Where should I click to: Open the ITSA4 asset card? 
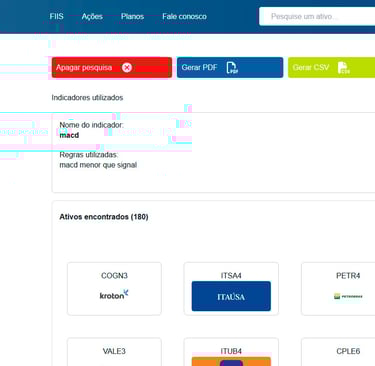point(231,289)
